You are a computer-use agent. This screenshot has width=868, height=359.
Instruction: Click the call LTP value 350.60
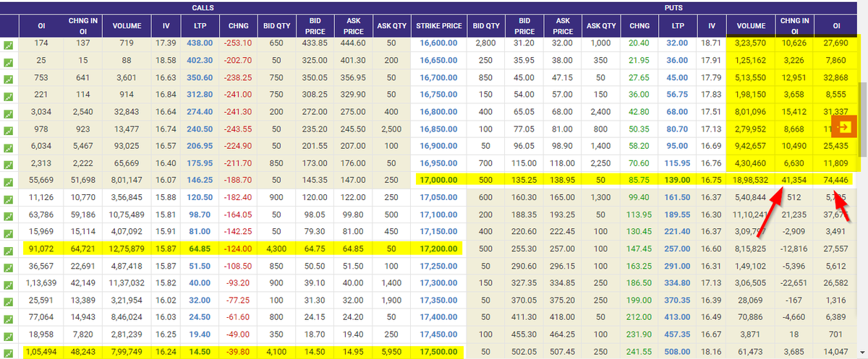tap(199, 78)
